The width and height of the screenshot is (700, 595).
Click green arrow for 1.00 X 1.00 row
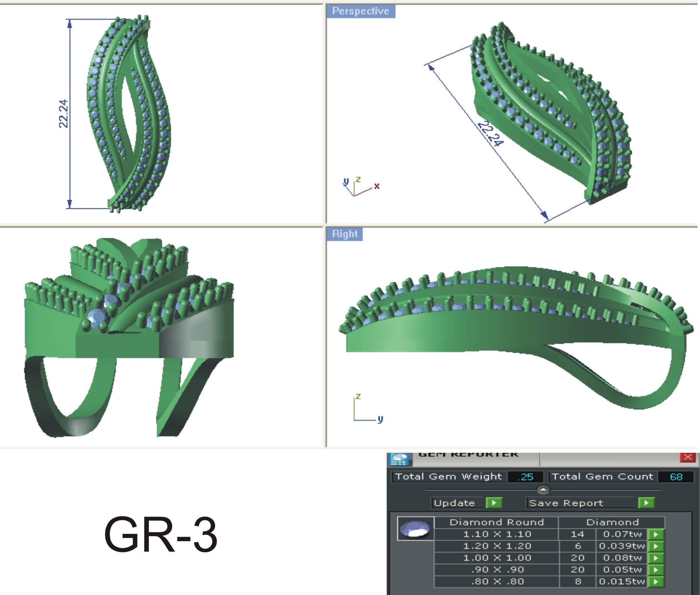click(x=656, y=558)
